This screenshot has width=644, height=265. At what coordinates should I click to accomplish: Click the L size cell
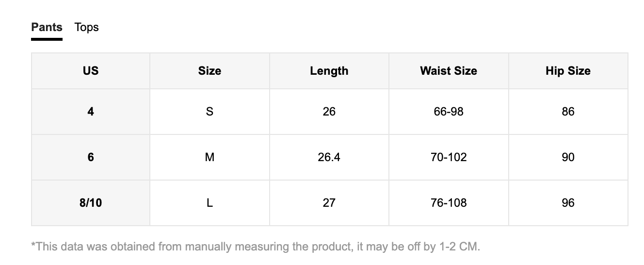(209, 202)
